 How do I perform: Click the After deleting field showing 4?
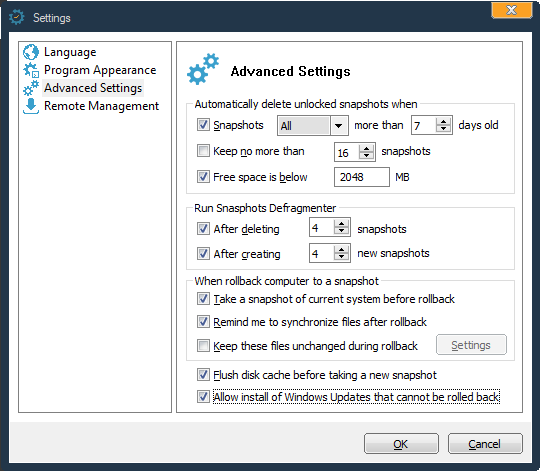(x=322, y=227)
